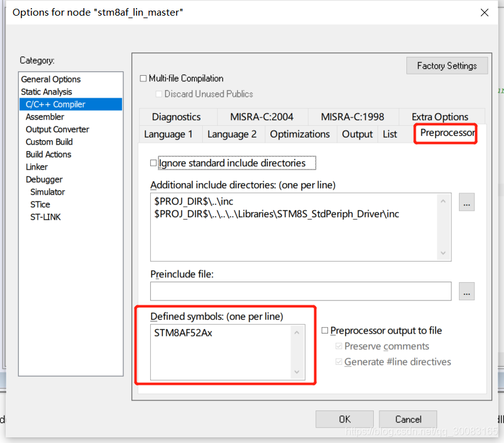Switch to Language 1 tab
The width and height of the screenshot is (504, 443).
point(168,135)
